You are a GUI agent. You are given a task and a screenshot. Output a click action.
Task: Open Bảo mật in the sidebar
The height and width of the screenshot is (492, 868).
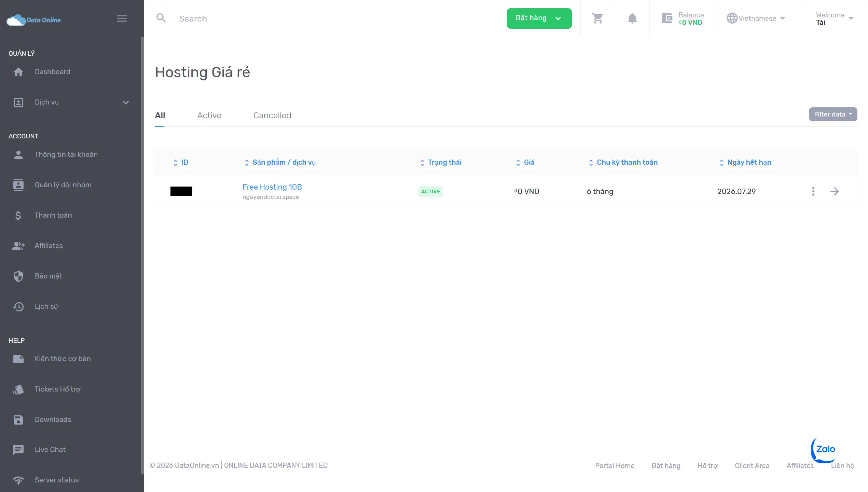48,276
